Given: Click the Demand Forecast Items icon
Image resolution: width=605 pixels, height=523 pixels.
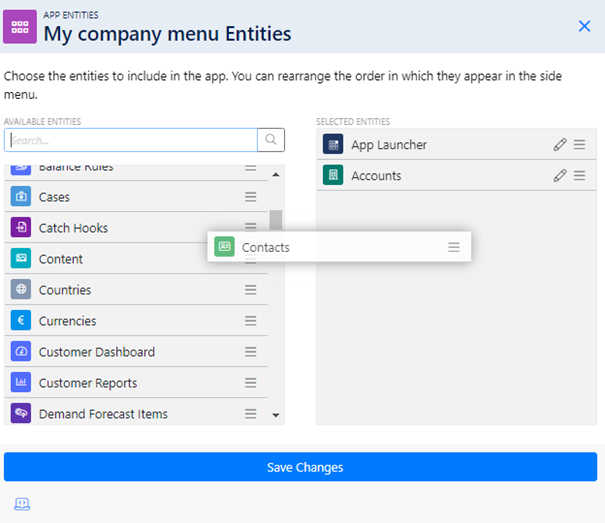Looking at the screenshot, I should pos(21,413).
